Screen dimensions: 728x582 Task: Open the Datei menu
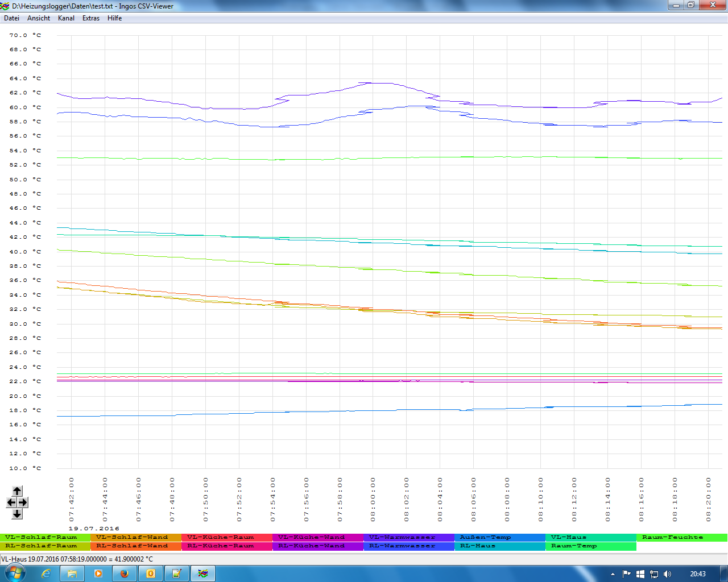[12, 18]
